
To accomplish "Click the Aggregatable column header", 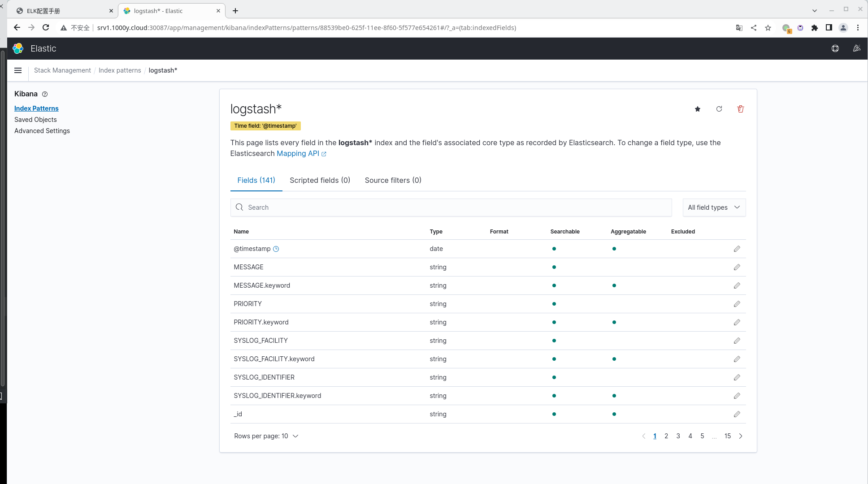I will [x=628, y=232].
